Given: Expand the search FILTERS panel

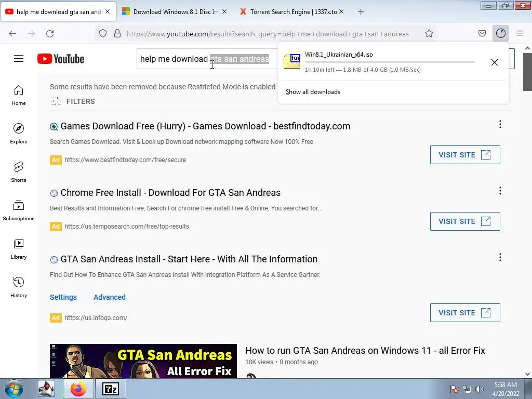Looking at the screenshot, I should point(73,101).
